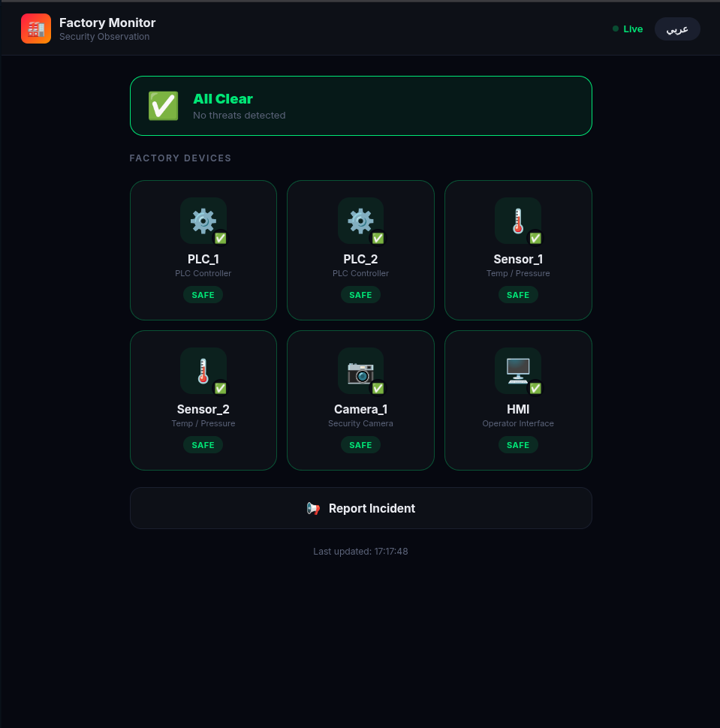Click the All Clear heading text
Screen dimensions: 720x728
point(223,99)
